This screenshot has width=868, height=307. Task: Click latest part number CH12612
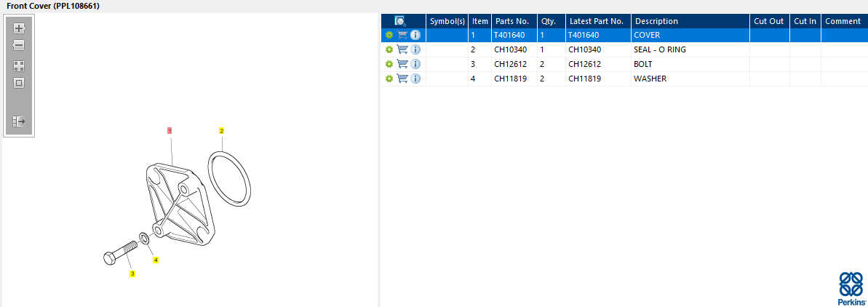click(598, 64)
